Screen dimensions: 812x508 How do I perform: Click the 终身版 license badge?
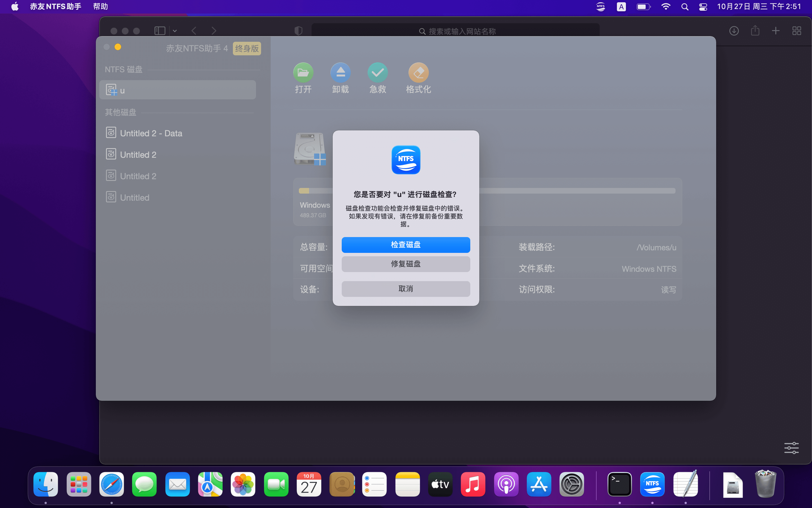247,48
